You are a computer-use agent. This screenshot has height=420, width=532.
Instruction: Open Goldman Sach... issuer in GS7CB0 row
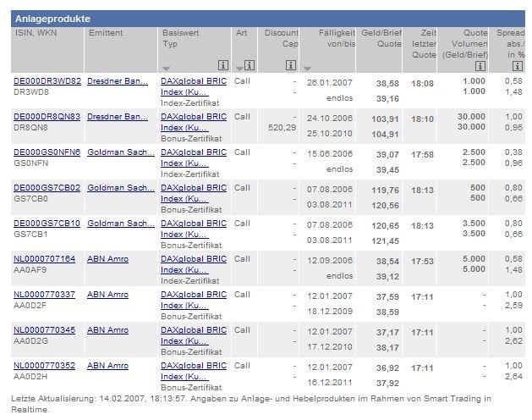point(121,188)
